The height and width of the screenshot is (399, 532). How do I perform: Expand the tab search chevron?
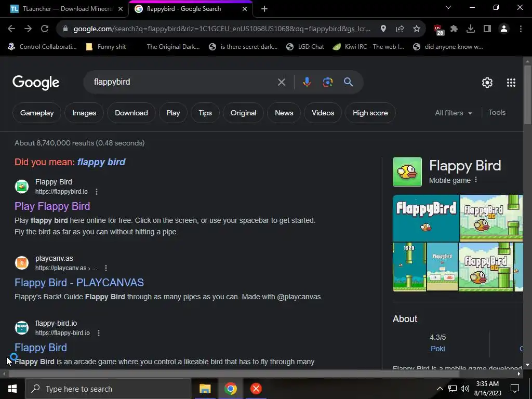pos(448,7)
